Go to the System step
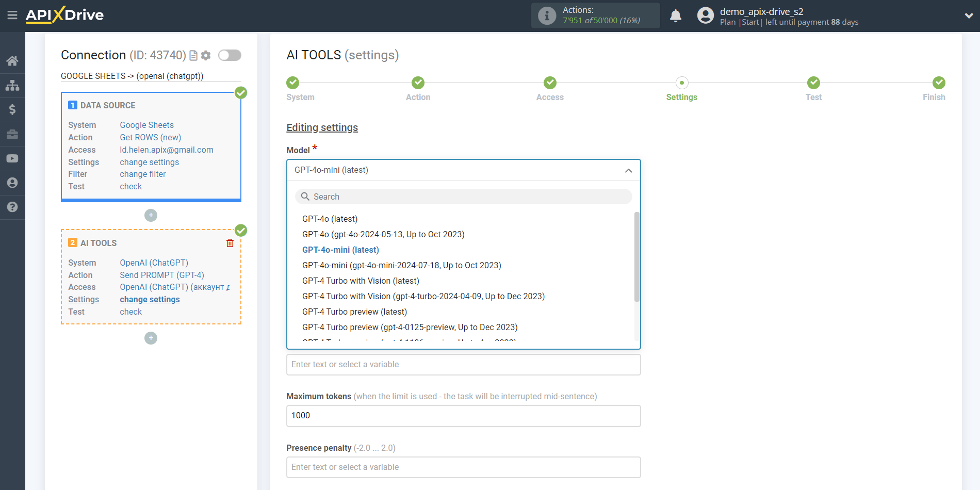 pos(293,83)
